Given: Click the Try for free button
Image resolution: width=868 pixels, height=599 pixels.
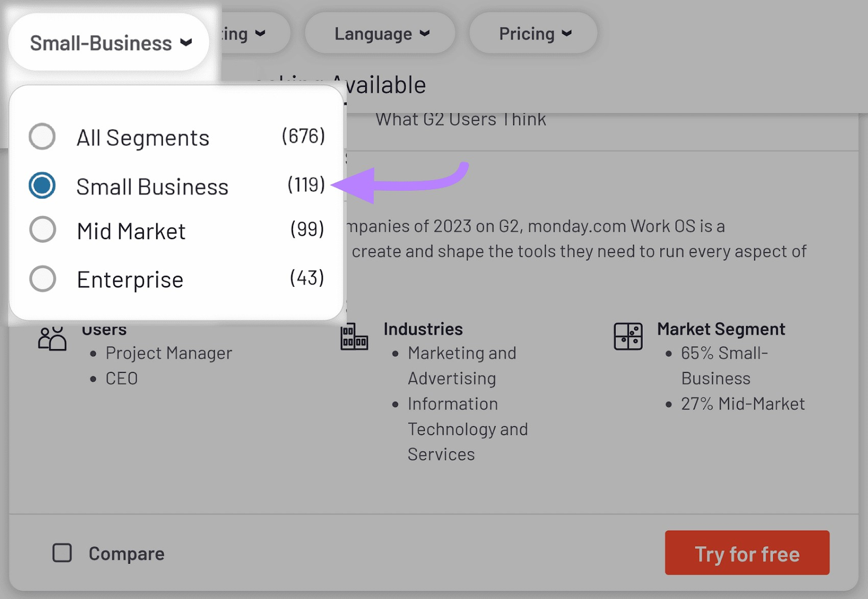Looking at the screenshot, I should tap(747, 553).
